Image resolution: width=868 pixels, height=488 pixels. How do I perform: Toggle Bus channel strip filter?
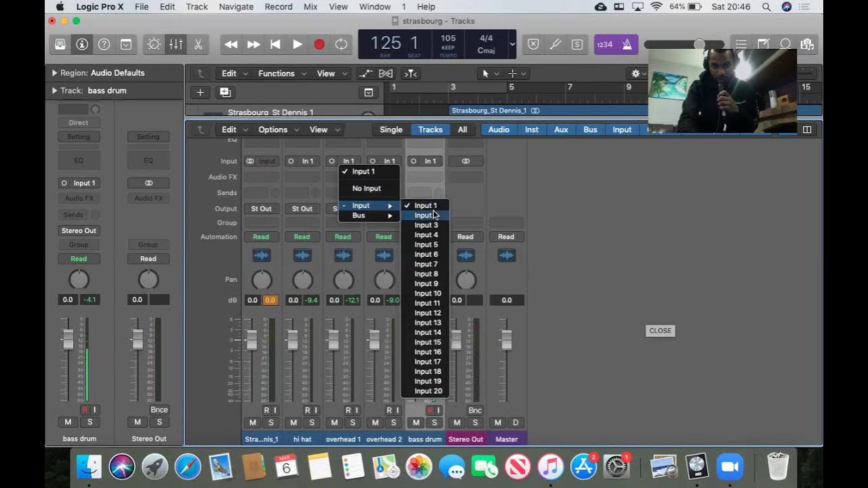591,129
